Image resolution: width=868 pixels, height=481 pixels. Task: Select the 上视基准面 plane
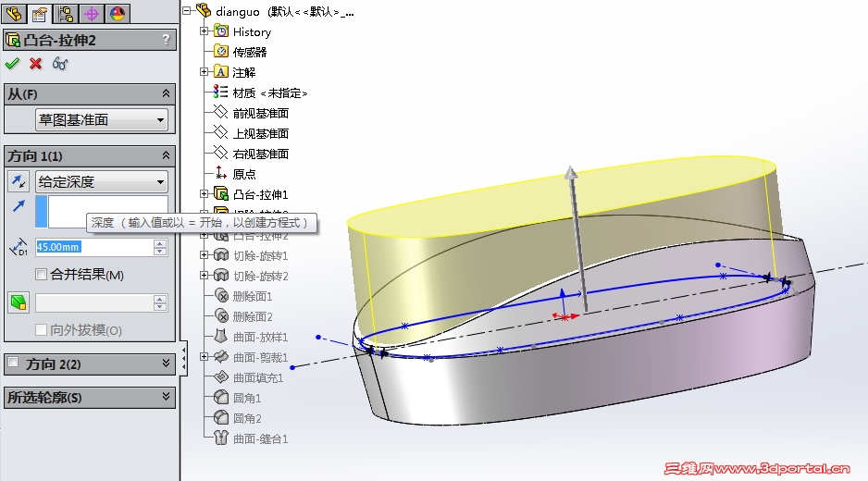pos(261,133)
